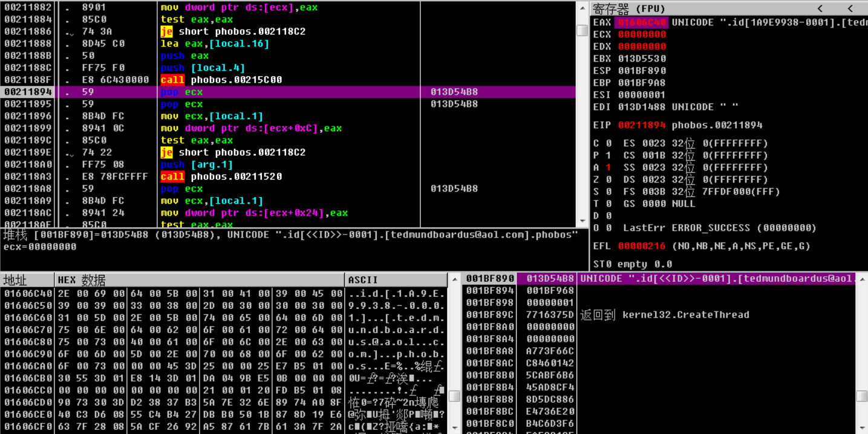868x434 pixels.
Task: Select dump row at address 01606C70
Action: pos(224,329)
